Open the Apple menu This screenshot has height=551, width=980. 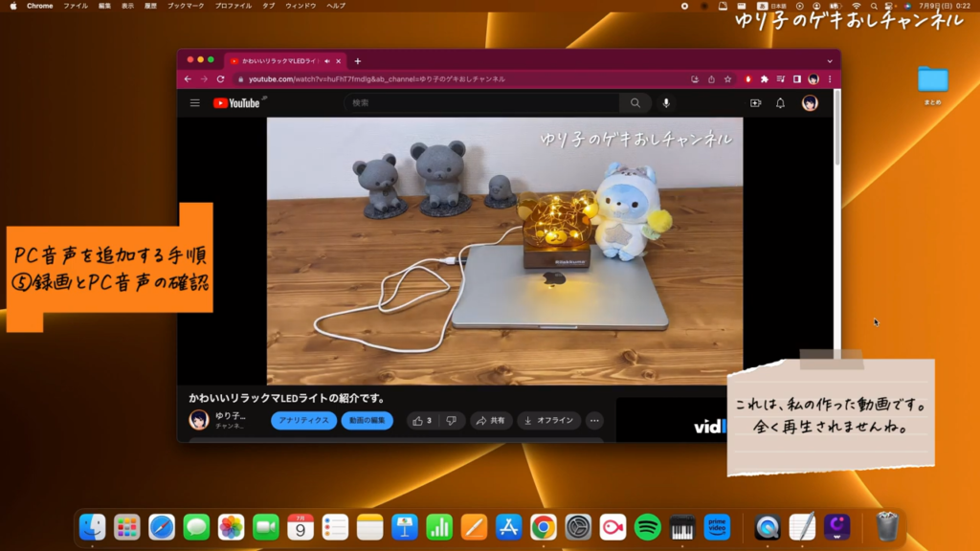13,6
